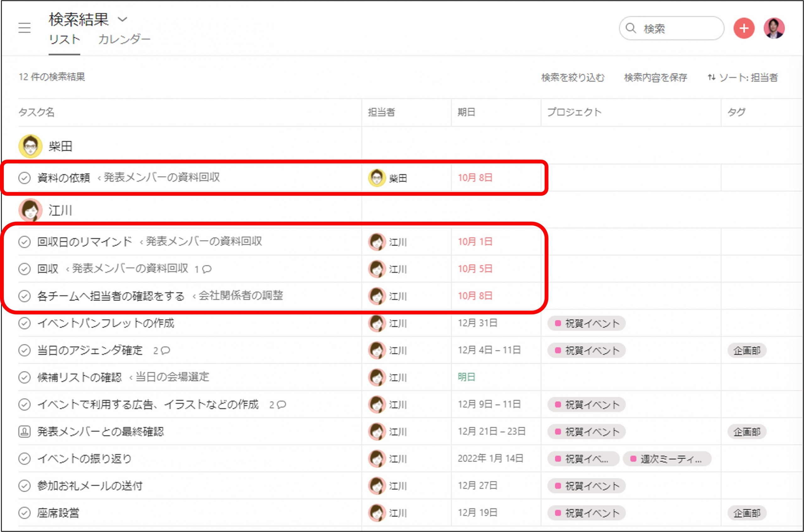Click the red plus quick-add button
Image resolution: width=804 pixels, height=532 pixels.
pyautogui.click(x=744, y=28)
